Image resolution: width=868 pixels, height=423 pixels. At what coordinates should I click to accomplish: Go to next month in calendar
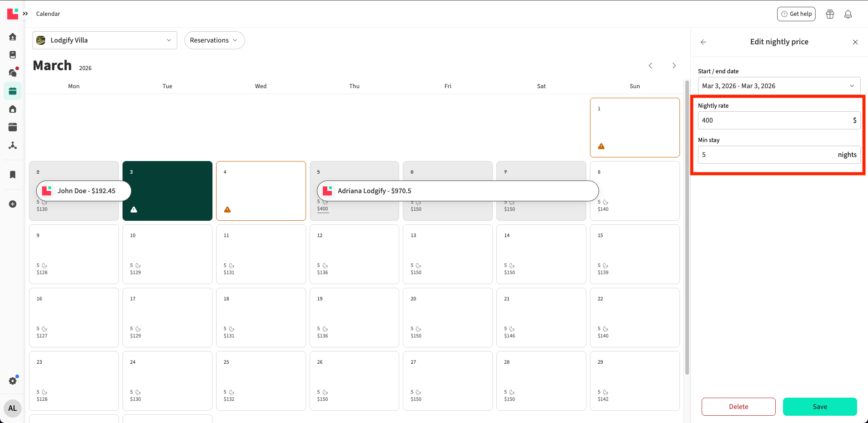(x=674, y=66)
